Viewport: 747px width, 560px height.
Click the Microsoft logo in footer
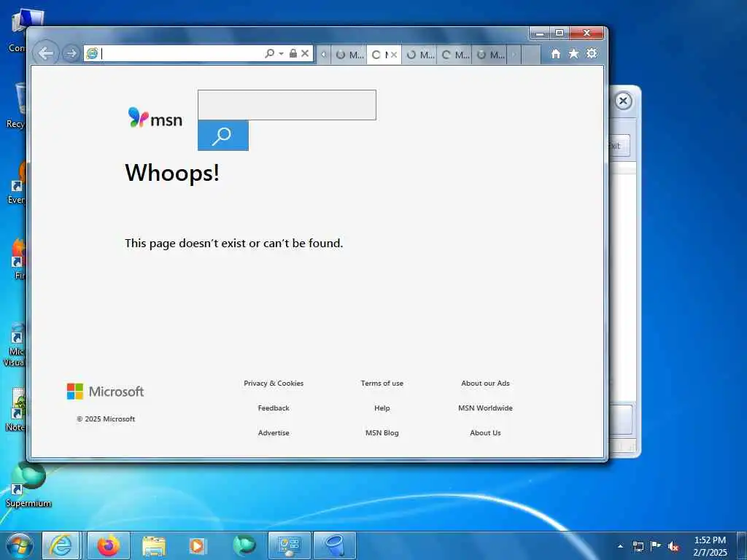point(105,392)
